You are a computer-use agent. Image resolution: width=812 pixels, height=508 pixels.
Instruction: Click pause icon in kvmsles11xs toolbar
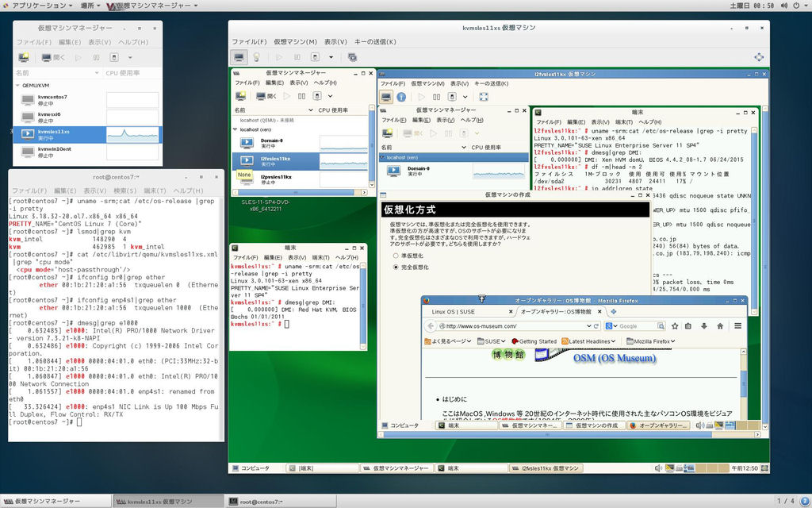point(297,57)
